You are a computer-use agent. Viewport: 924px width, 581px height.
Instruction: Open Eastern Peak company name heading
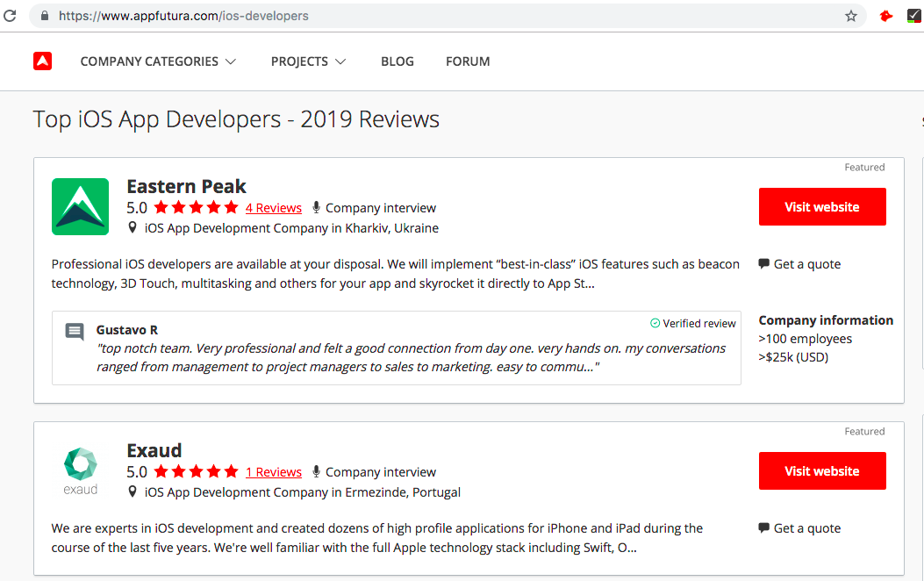[186, 186]
